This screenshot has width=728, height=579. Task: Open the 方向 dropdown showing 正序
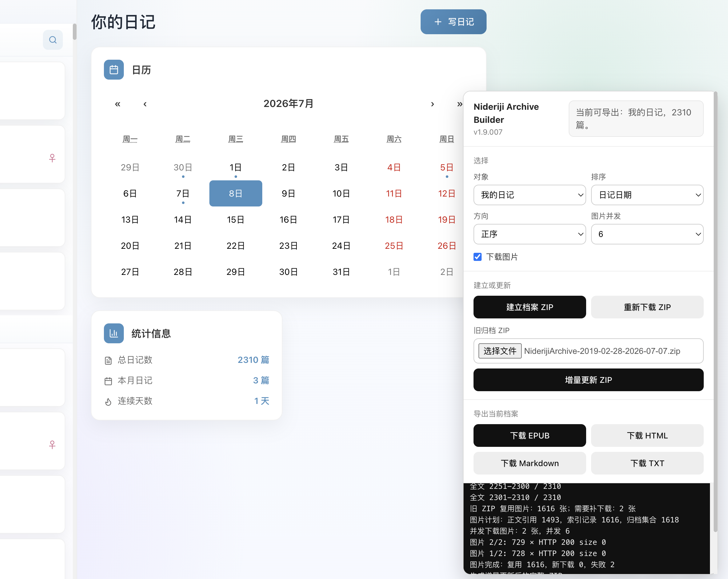click(x=530, y=234)
